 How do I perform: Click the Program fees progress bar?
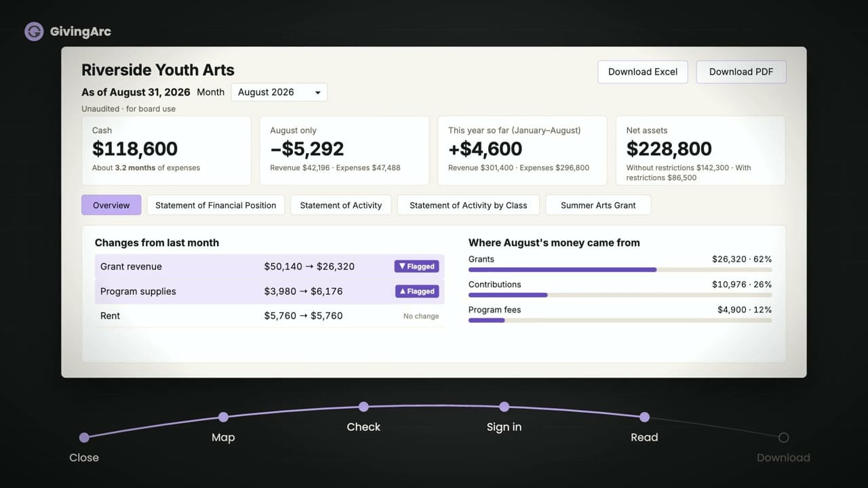tap(620, 320)
